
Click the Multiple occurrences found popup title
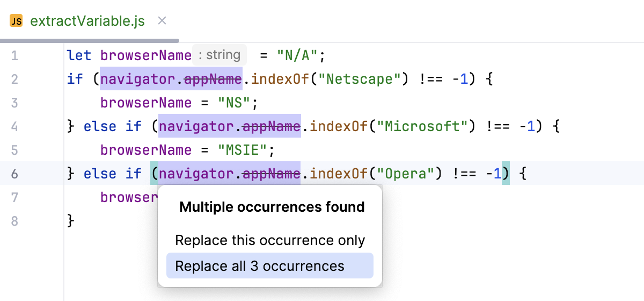pos(272,207)
